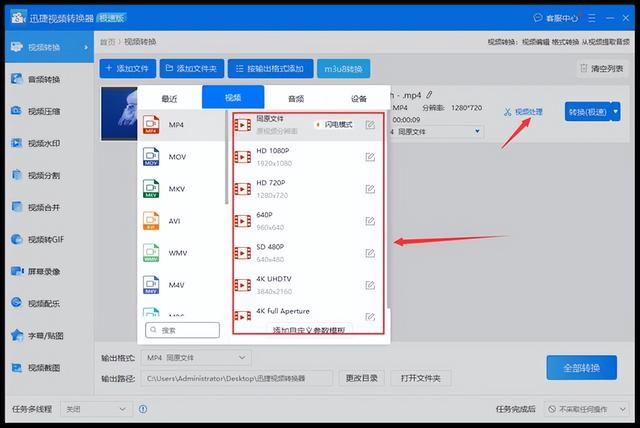
Task: Edit parameters of the 同原文件 preset
Action: [x=370, y=125]
